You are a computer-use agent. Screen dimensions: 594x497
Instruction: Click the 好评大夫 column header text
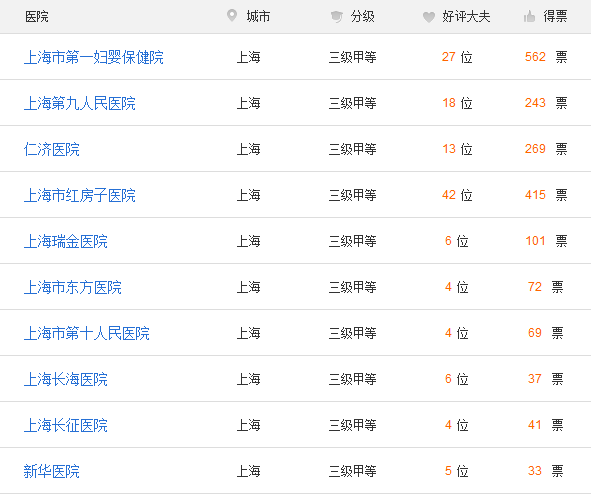click(x=466, y=17)
